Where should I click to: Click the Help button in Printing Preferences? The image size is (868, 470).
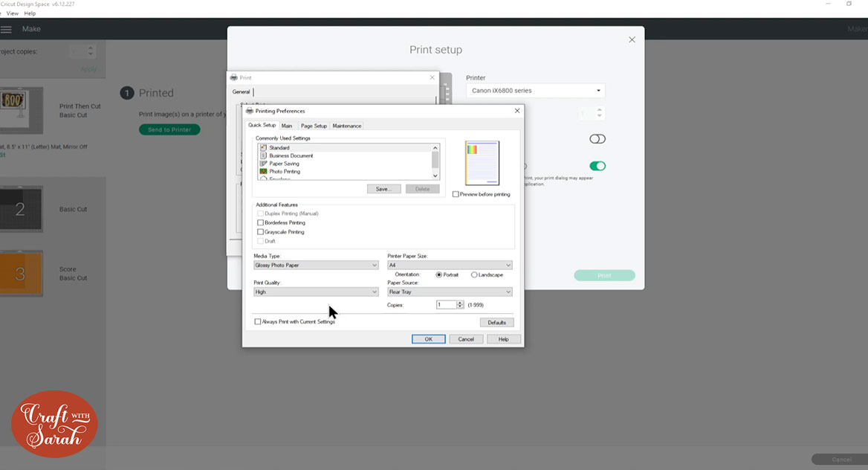click(503, 339)
